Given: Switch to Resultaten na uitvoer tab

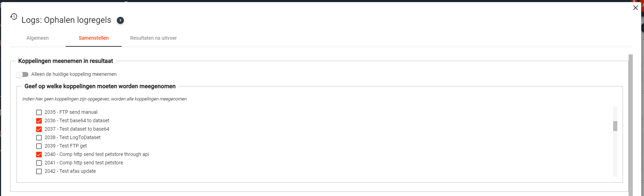Looking at the screenshot, I should (x=153, y=38).
